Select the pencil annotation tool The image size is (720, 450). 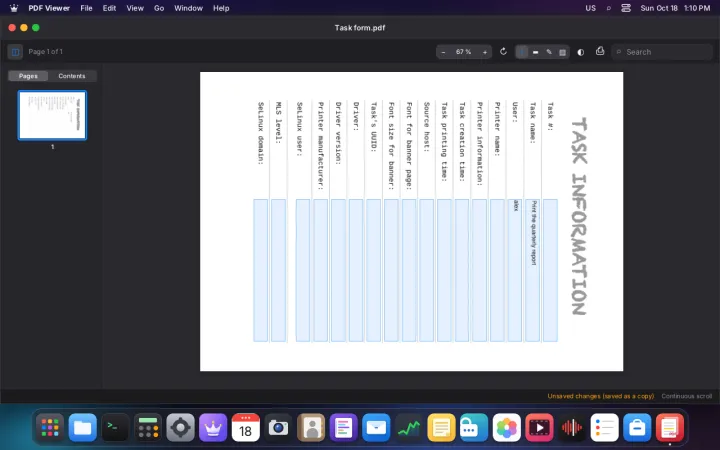click(549, 52)
